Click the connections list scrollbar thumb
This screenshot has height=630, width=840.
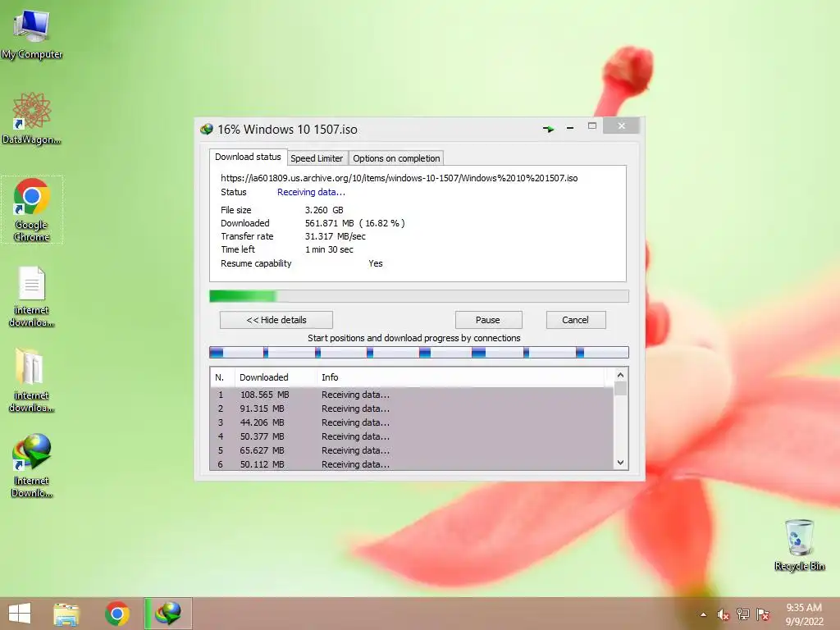click(x=620, y=388)
